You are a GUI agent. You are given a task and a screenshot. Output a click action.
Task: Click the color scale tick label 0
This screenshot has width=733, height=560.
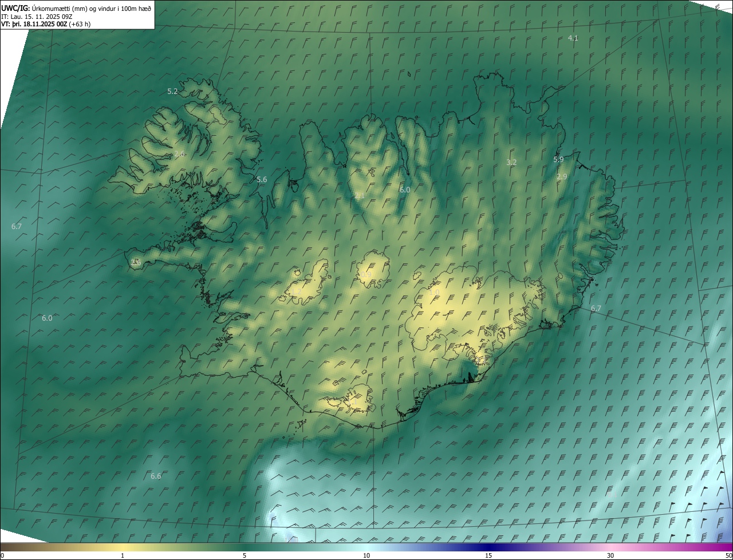(x=2, y=555)
